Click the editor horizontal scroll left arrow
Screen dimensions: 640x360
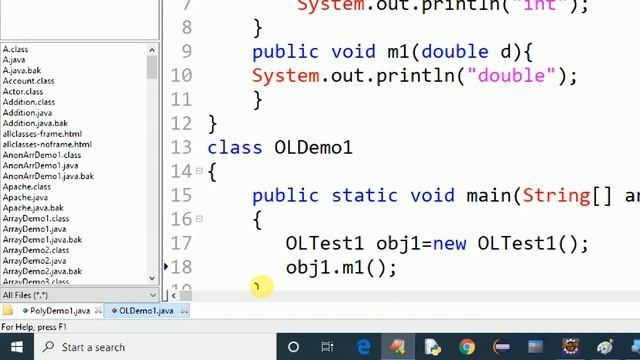point(174,295)
